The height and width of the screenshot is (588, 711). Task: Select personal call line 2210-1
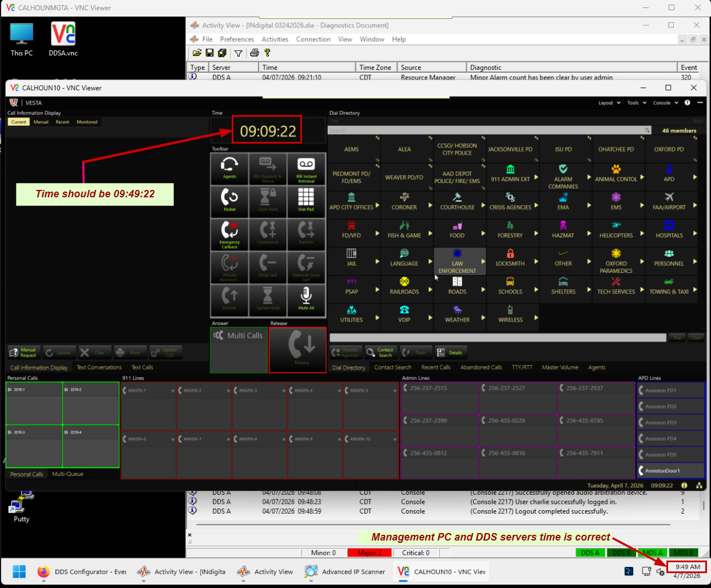pos(34,403)
